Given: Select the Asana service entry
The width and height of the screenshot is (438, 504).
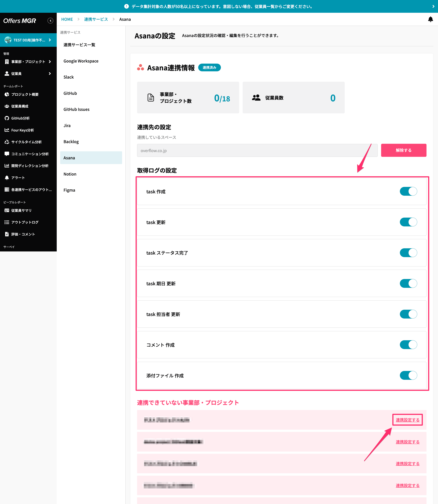Looking at the screenshot, I should [x=91, y=158].
